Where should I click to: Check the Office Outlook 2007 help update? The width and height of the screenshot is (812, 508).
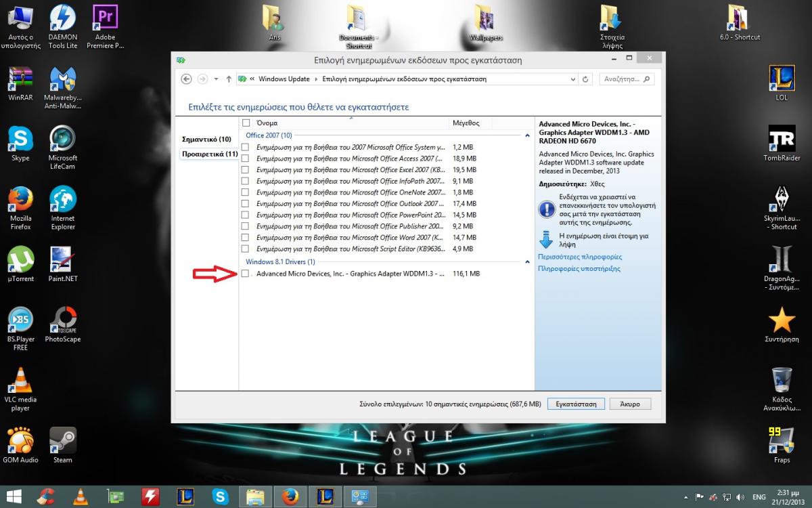[245, 203]
